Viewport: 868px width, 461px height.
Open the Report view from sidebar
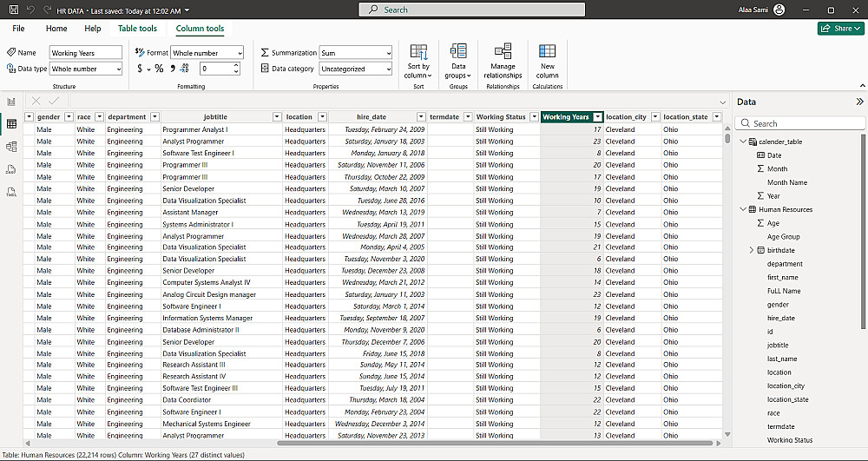coord(11,102)
